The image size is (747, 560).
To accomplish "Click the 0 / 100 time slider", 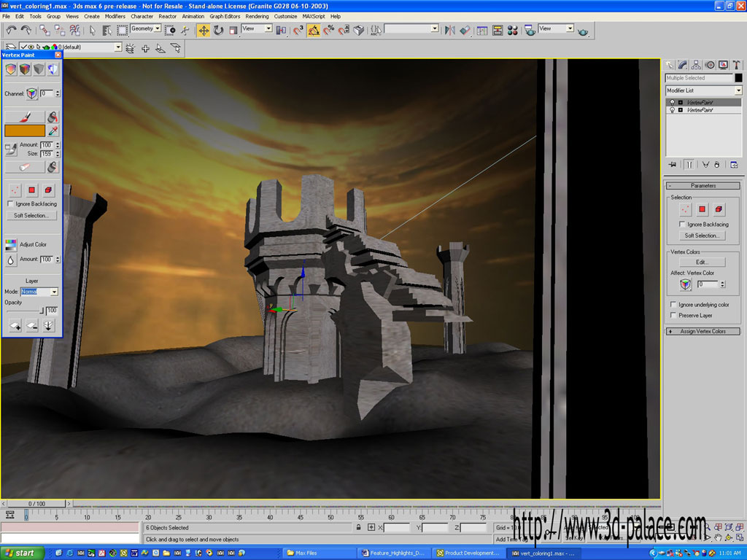I will tap(36, 503).
